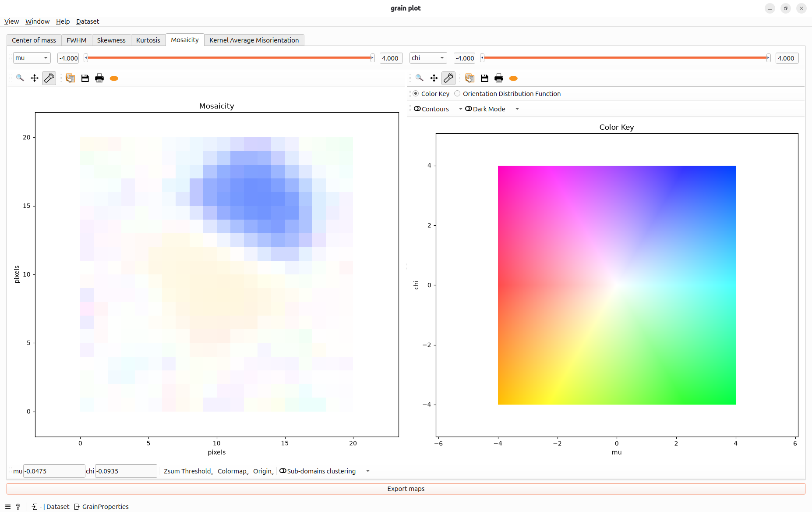Activate the pan tool in the Mosaicity toolbar
Image resolution: width=812 pixels, height=512 pixels.
(35, 78)
